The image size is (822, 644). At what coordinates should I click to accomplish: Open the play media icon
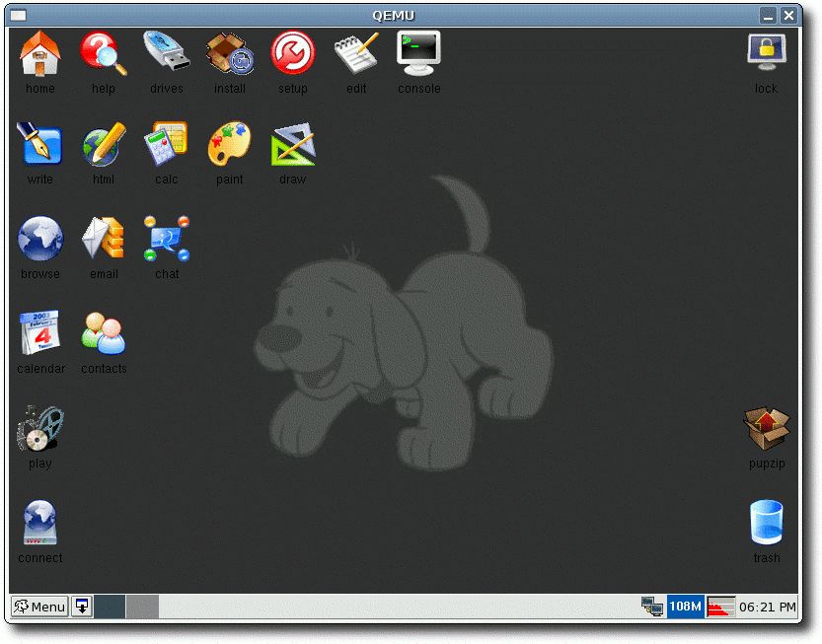pos(39,428)
